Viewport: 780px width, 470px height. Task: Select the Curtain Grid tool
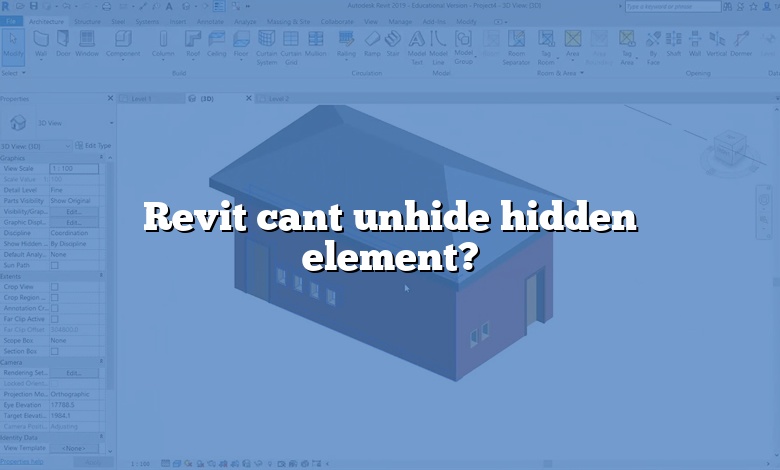pyautogui.click(x=291, y=48)
